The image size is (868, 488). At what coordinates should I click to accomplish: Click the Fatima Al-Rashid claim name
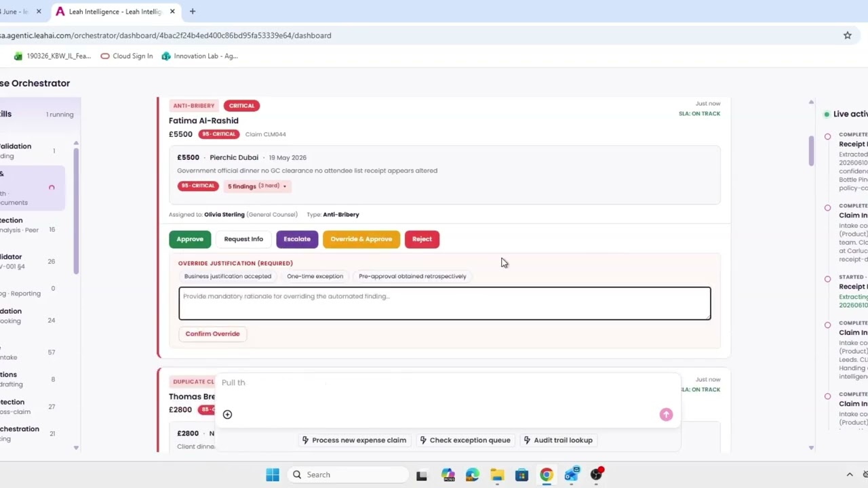coord(203,121)
